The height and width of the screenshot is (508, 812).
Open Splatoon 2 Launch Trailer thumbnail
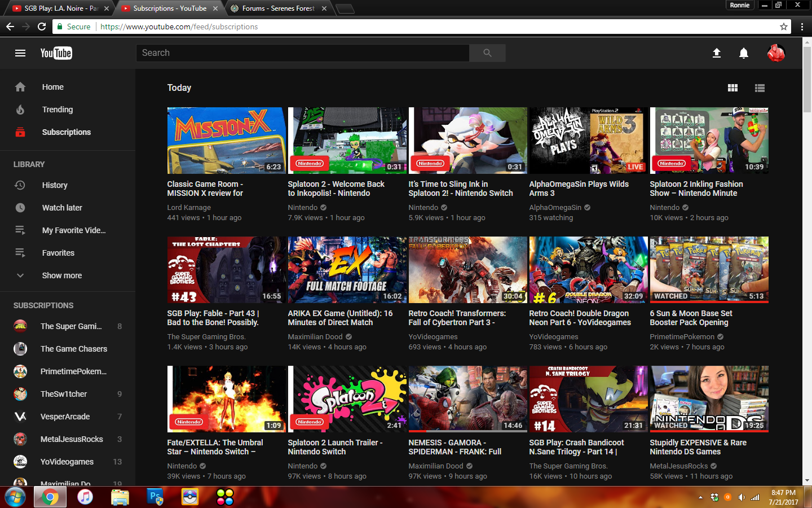coord(347,398)
